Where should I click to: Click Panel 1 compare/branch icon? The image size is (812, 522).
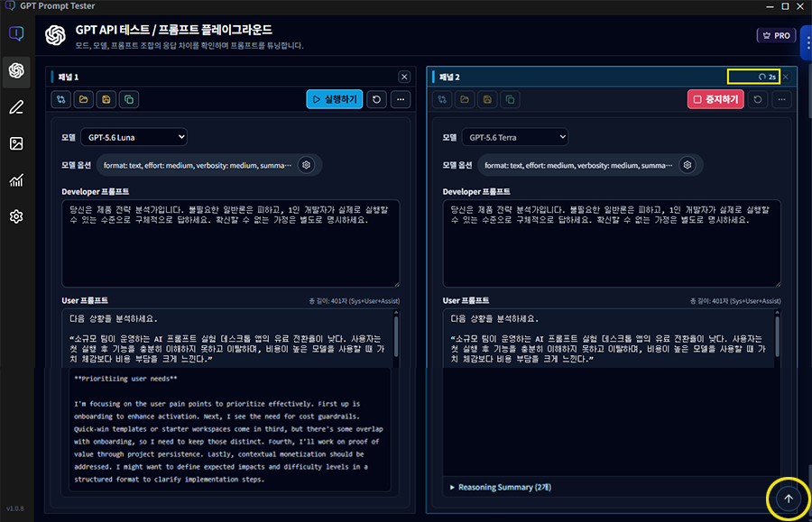click(x=61, y=99)
